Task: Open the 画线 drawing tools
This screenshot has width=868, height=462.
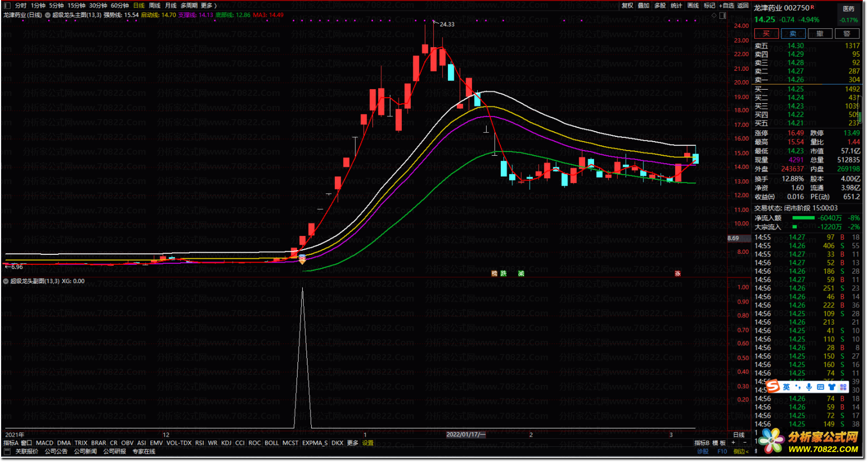Action: [693, 6]
